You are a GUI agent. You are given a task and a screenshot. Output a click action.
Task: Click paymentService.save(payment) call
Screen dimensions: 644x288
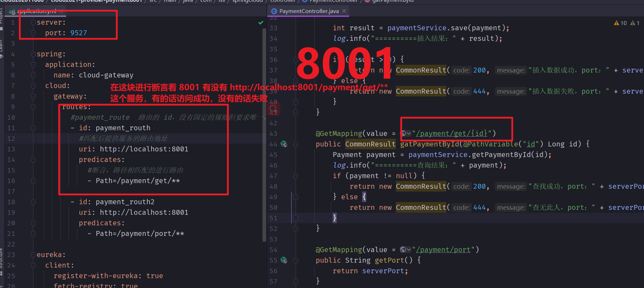point(446,28)
